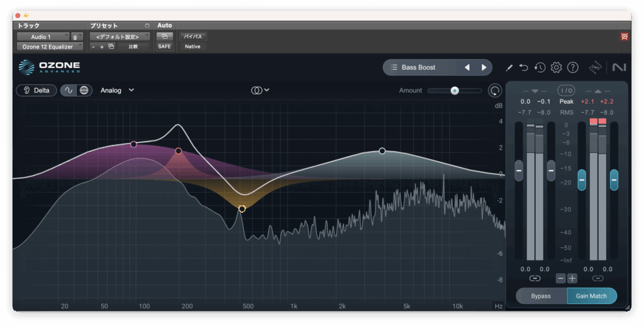Toggle the Bypass button in Ozone
Image resolution: width=644 pixels, height=326 pixels.
click(540, 296)
